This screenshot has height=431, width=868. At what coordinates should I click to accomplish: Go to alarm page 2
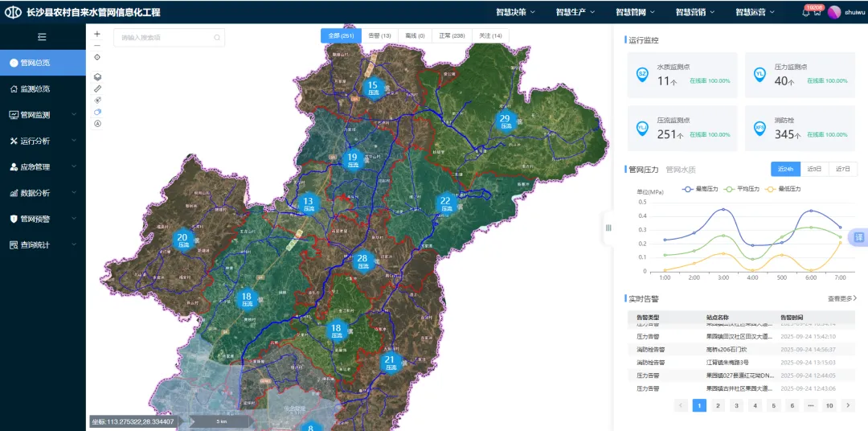pos(718,405)
